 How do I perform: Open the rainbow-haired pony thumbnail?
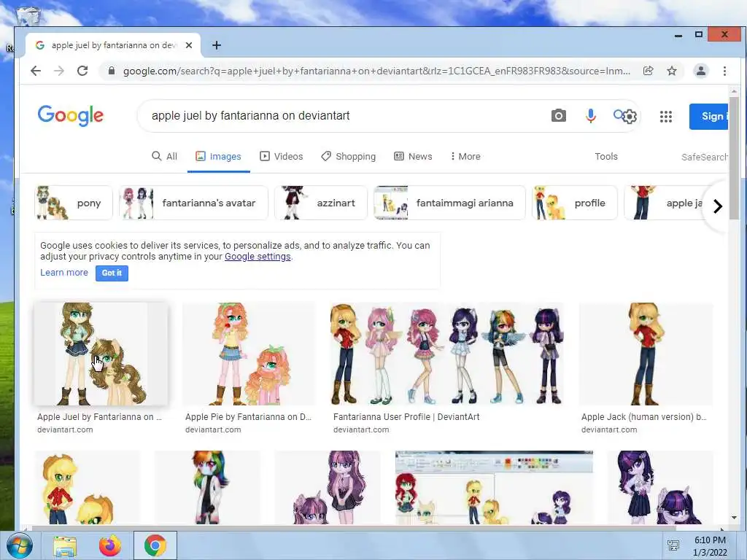(207, 488)
